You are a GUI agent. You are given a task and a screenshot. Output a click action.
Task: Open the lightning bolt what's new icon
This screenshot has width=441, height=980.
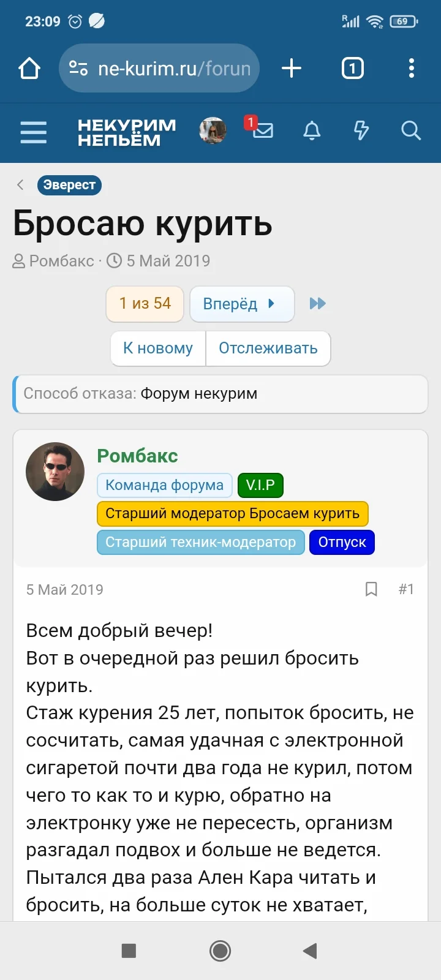[x=361, y=130]
